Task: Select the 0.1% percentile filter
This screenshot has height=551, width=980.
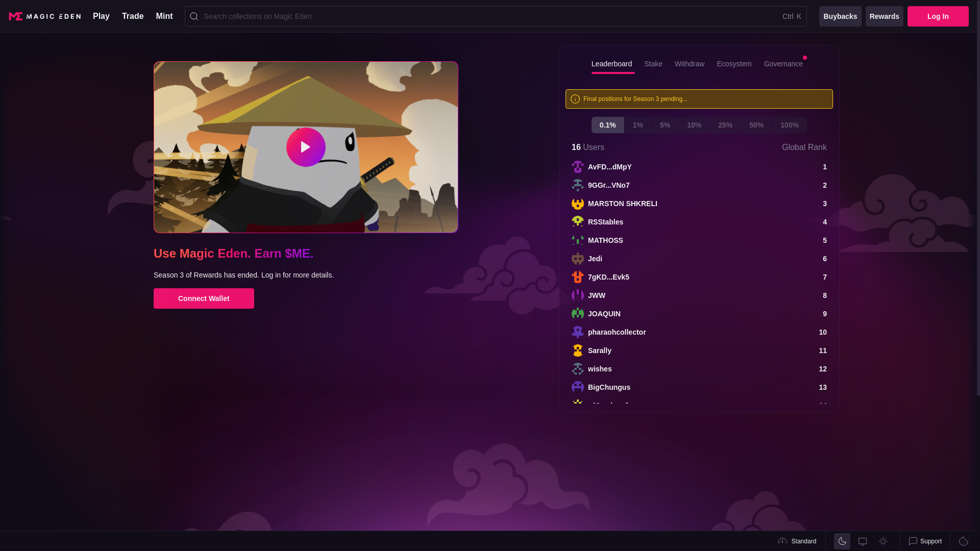Action: (x=607, y=125)
